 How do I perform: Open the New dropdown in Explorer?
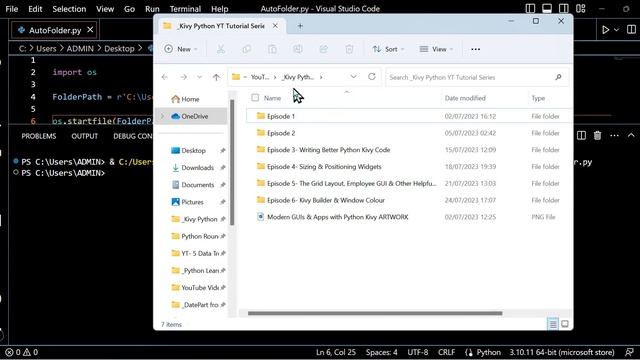[181, 49]
